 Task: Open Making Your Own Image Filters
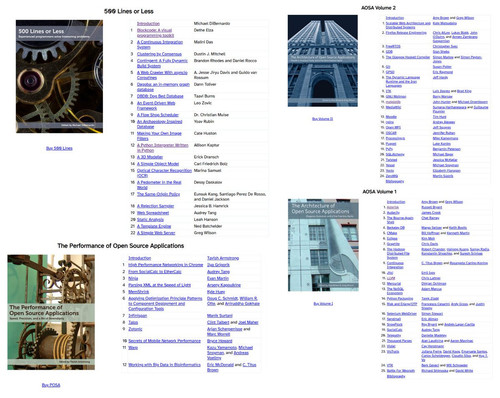(159, 136)
